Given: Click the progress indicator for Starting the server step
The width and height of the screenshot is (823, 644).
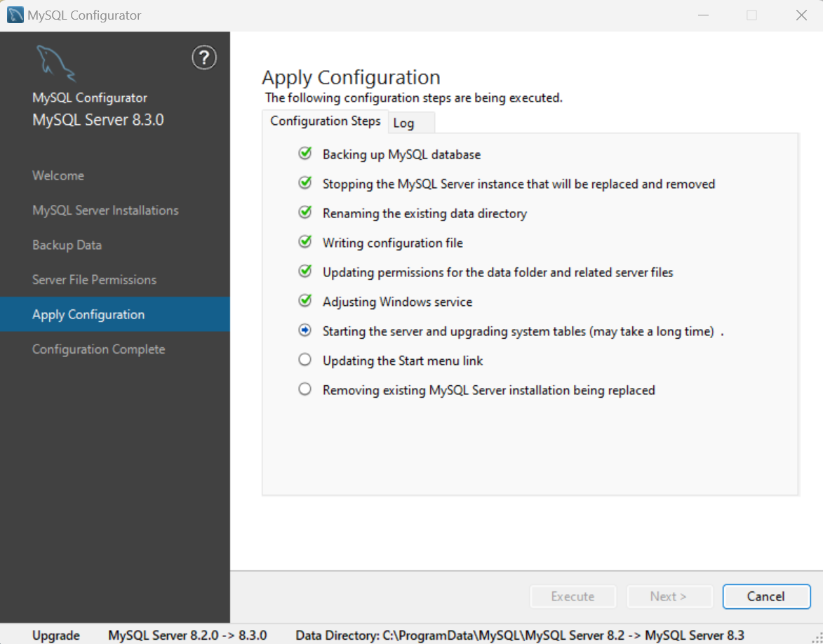Looking at the screenshot, I should pos(305,330).
